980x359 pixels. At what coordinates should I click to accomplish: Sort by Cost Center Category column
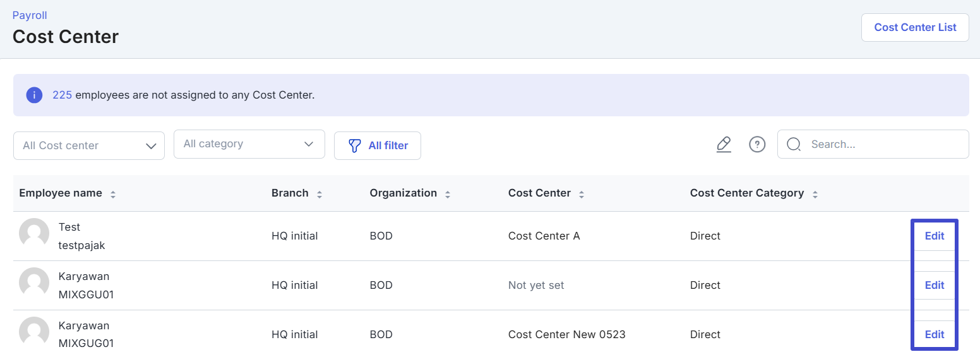pos(815,194)
